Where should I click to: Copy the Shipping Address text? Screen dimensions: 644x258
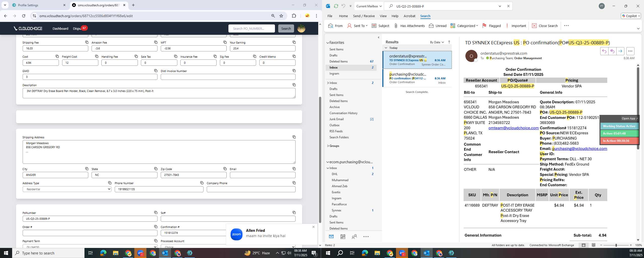(x=294, y=137)
